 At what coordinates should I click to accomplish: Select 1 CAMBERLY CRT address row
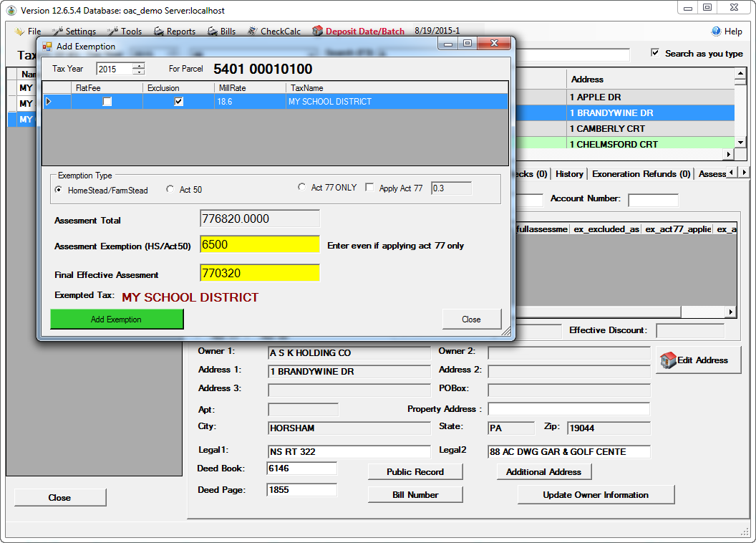625,129
